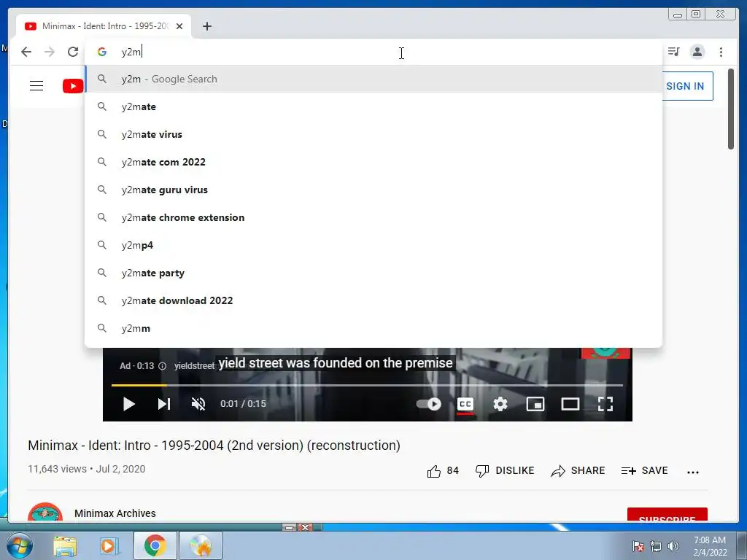Select the 'y2mp4' suggestion
Viewport: 747px width, 560px height.
tap(373, 245)
